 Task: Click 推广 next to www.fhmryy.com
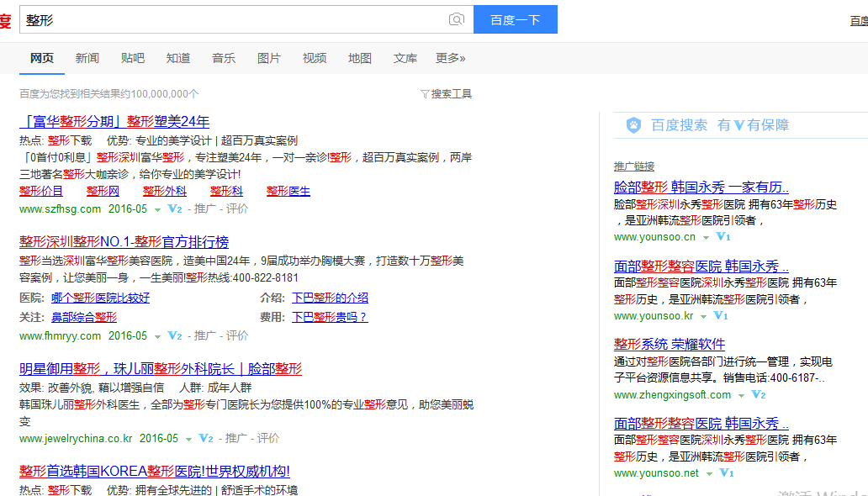[205, 335]
